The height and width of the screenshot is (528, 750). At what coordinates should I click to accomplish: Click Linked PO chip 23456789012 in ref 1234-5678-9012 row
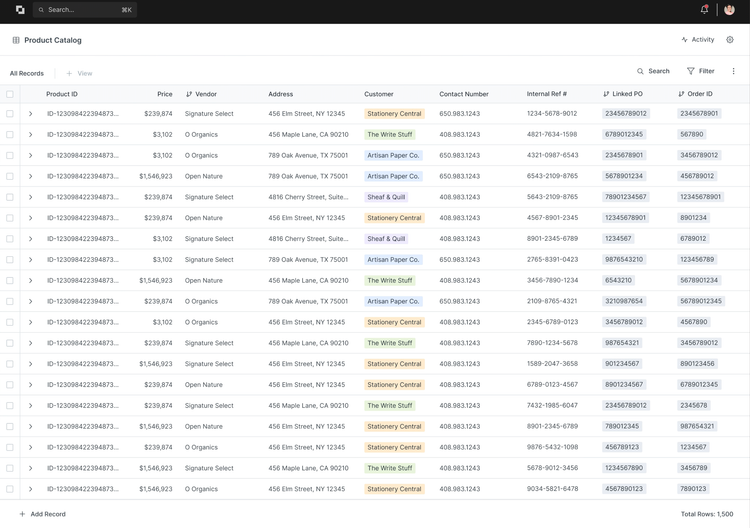pyautogui.click(x=626, y=114)
